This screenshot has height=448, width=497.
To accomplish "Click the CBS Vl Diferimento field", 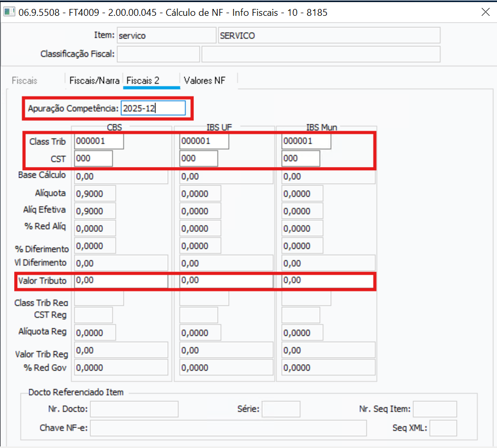I will [121, 263].
